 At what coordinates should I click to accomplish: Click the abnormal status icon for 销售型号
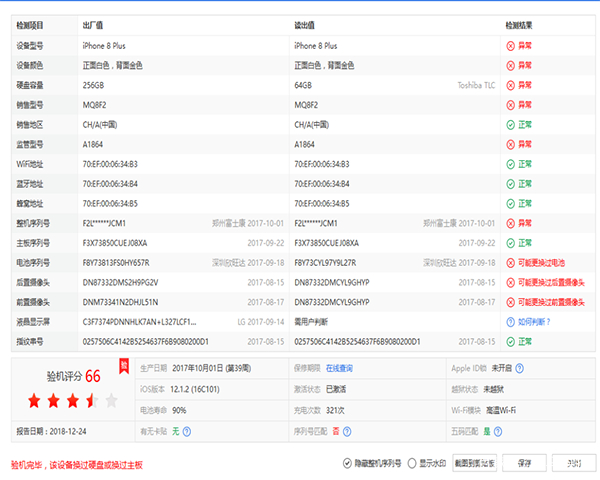510,105
